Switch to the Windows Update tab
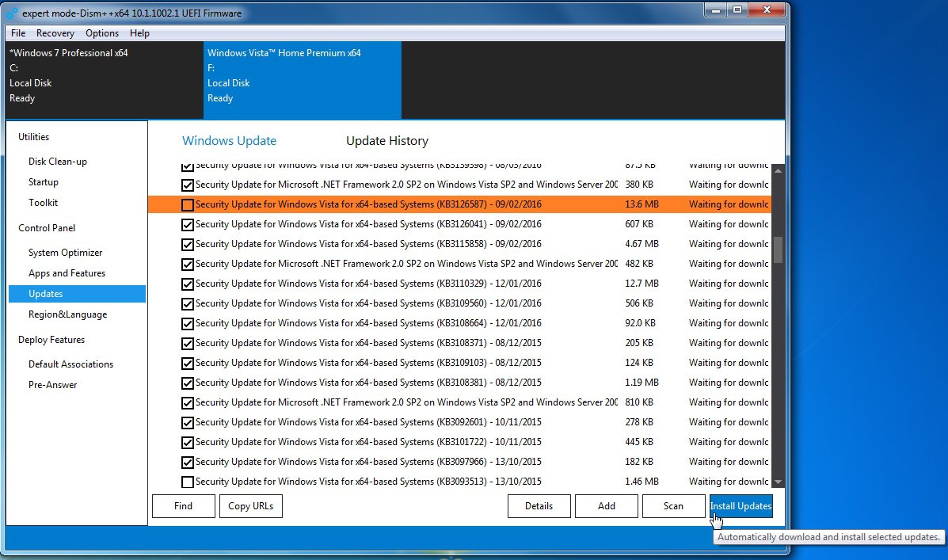 pos(229,141)
